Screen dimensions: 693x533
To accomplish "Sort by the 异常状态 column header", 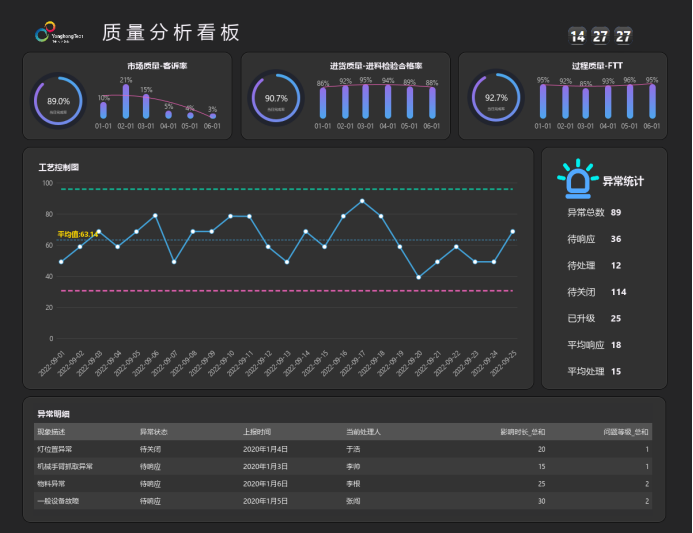I will pos(153,432).
